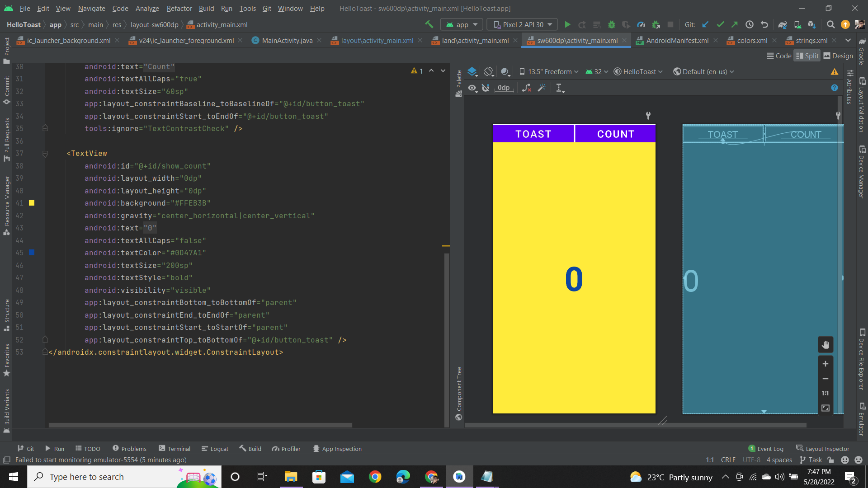868x488 pixels.
Task: Toggle Autoconnect in the constraint toolbar
Action: tap(486, 88)
